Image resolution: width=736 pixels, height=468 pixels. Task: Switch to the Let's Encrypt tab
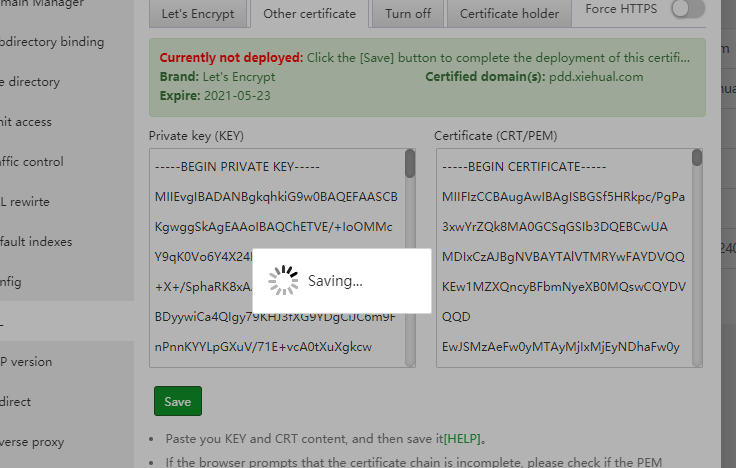(x=197, y=14)
